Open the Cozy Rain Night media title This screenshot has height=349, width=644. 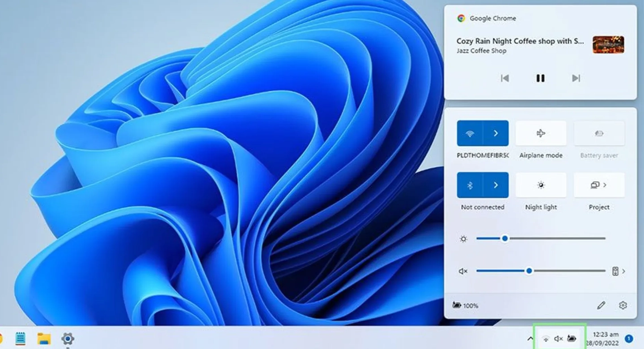[520, 41]
